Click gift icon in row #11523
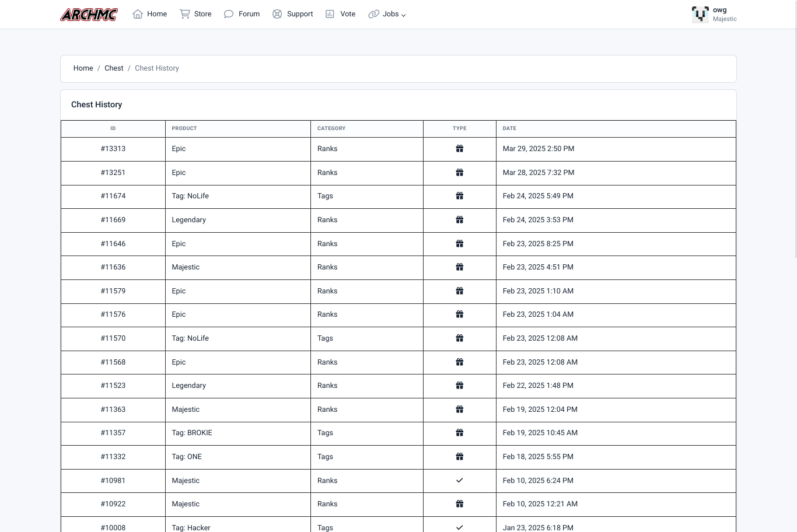 click(460, 386)
